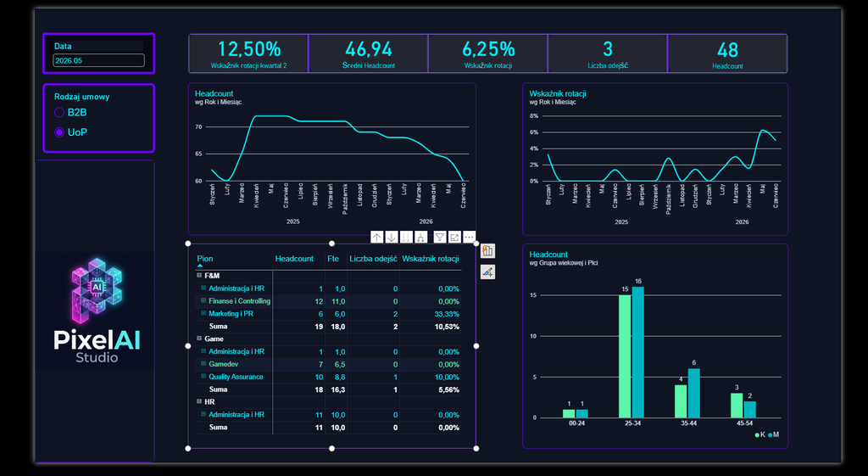Expand the Quality Assurance row

tap(203, 377)
